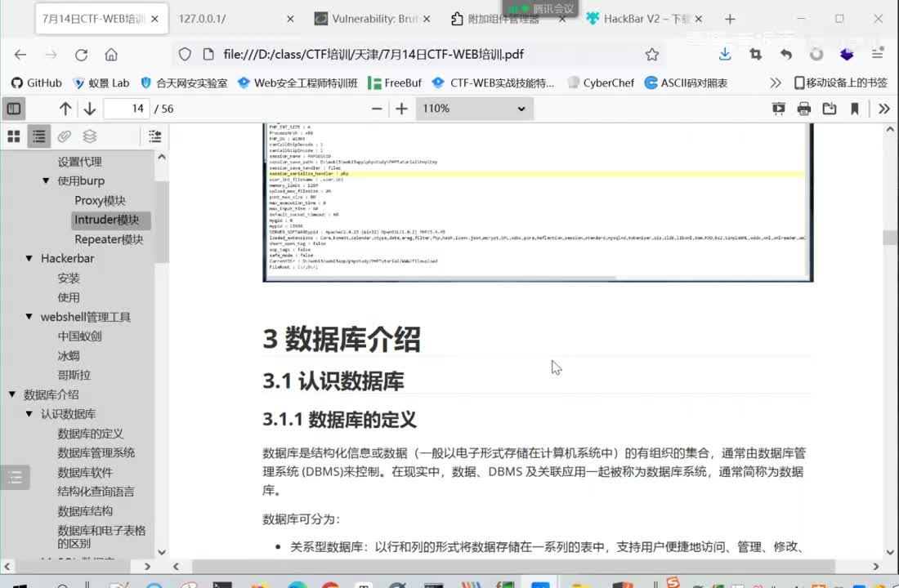Viewport: 899px width, 588px height.
Task: Collapse the webshell管理工具 outline node
Action: 29,316
